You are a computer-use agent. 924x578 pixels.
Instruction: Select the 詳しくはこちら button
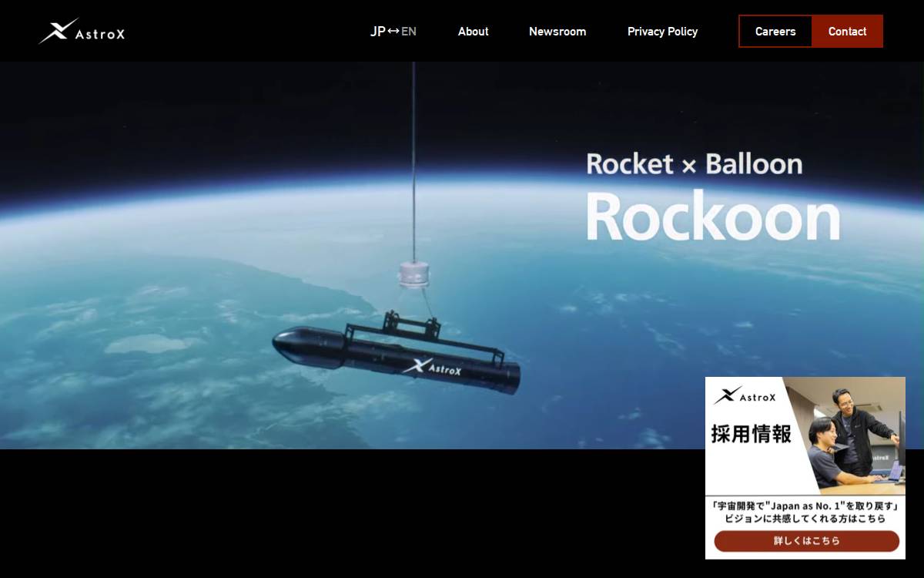click(x=806, y=541)
